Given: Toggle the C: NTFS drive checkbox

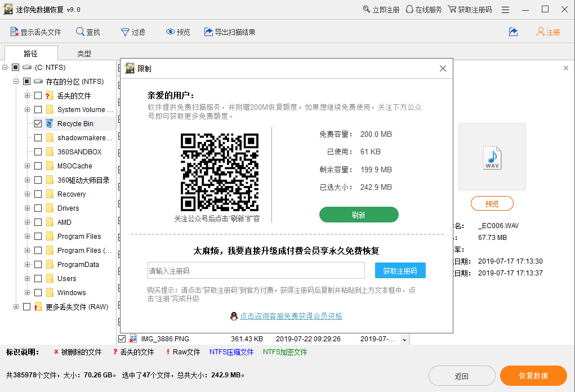Looking at the screenshot, I should 15,67.
